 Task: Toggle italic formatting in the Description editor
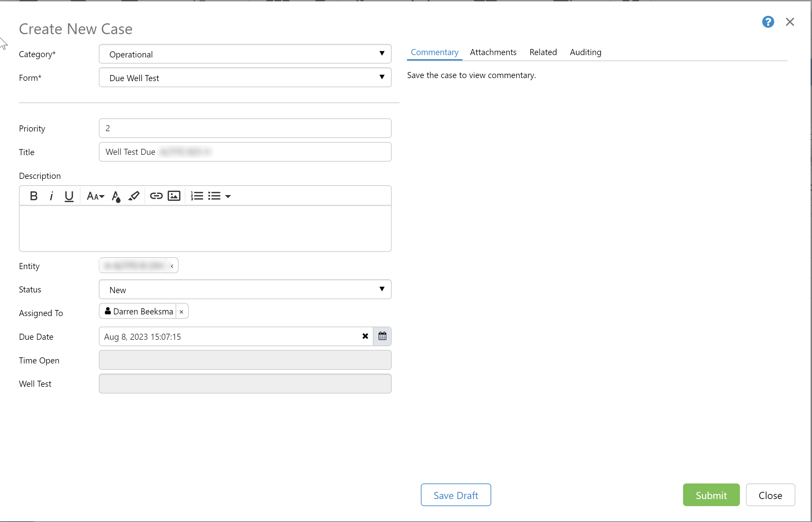click(x=51, y=196)
